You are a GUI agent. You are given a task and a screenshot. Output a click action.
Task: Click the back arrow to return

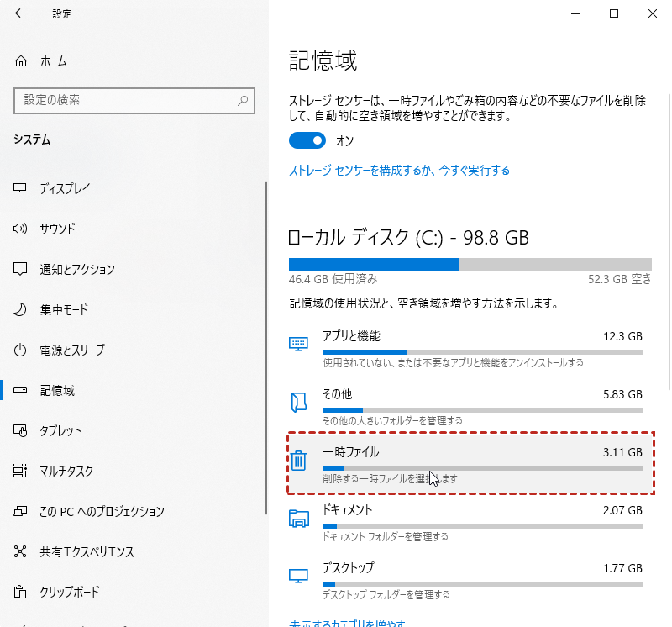click(18, 13)
